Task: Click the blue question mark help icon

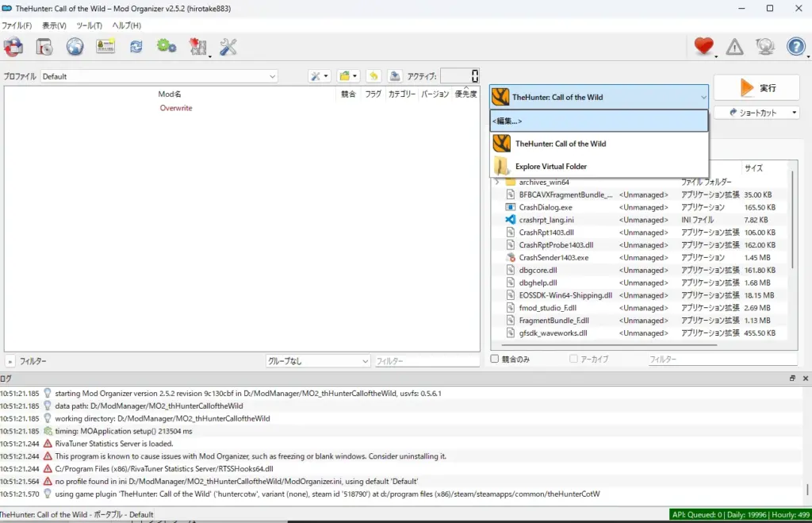Action: (x=795, y=47)
